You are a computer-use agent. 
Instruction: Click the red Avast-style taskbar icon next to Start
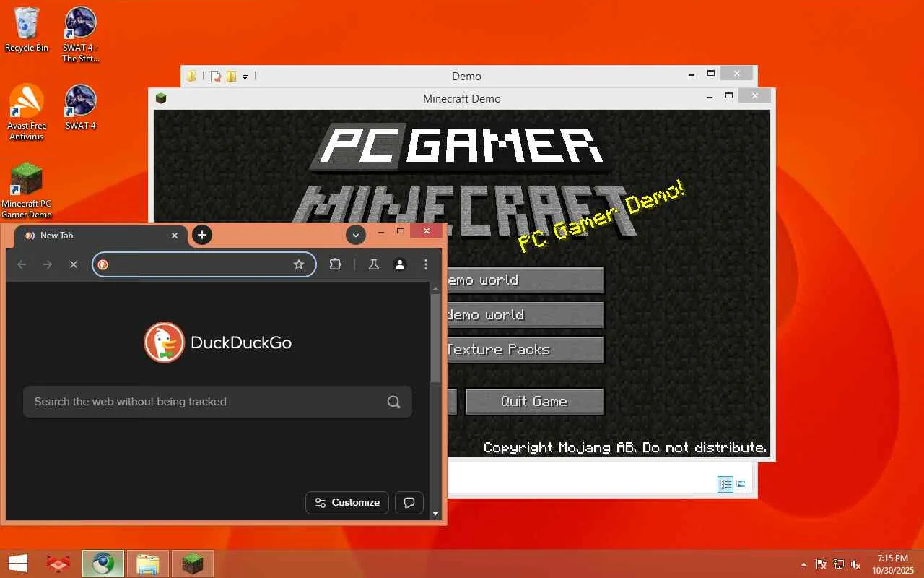click(x=58, y=564)
